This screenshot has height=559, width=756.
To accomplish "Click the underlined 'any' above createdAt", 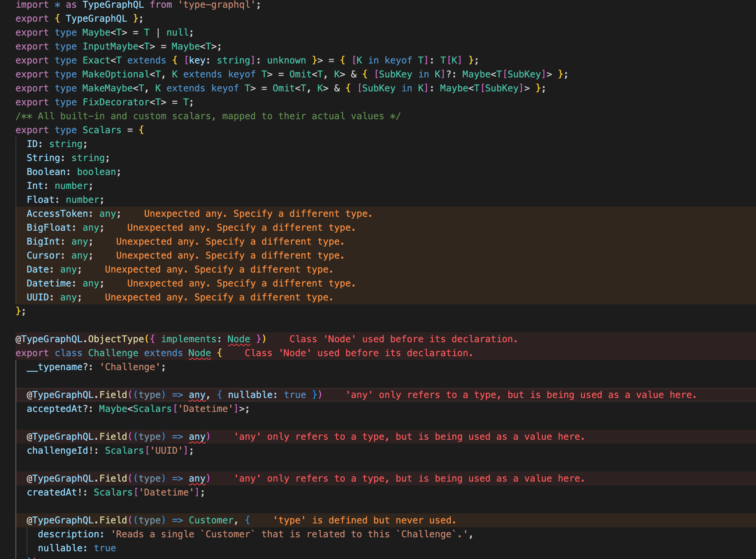I will click(197, 478).
